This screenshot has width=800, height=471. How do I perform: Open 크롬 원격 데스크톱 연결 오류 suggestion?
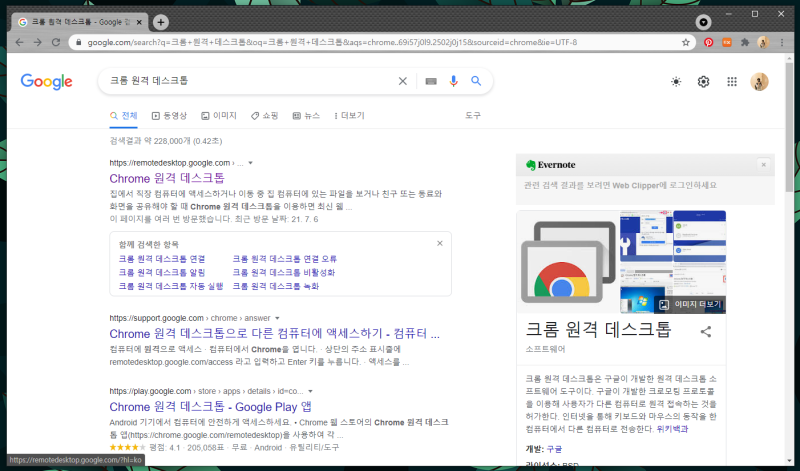[x=285, y=259]
